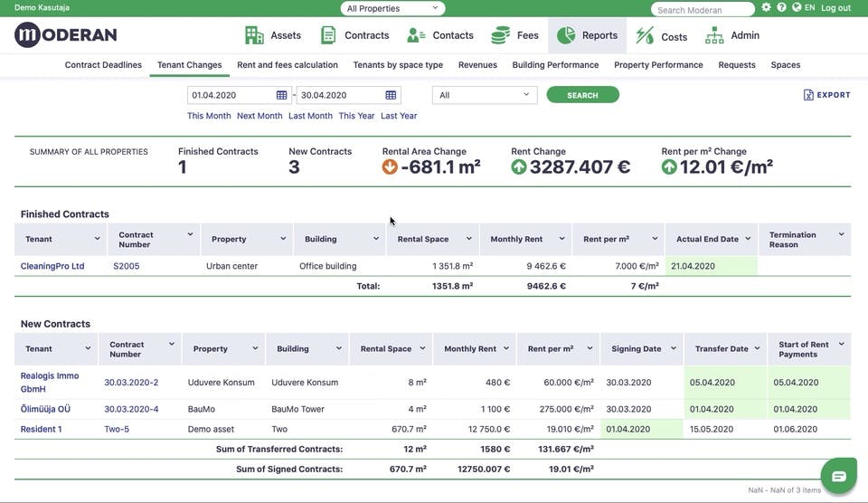
Task: Open contract 30.03.2020-4
Action: pyautogui.click(x=131, y=409)
